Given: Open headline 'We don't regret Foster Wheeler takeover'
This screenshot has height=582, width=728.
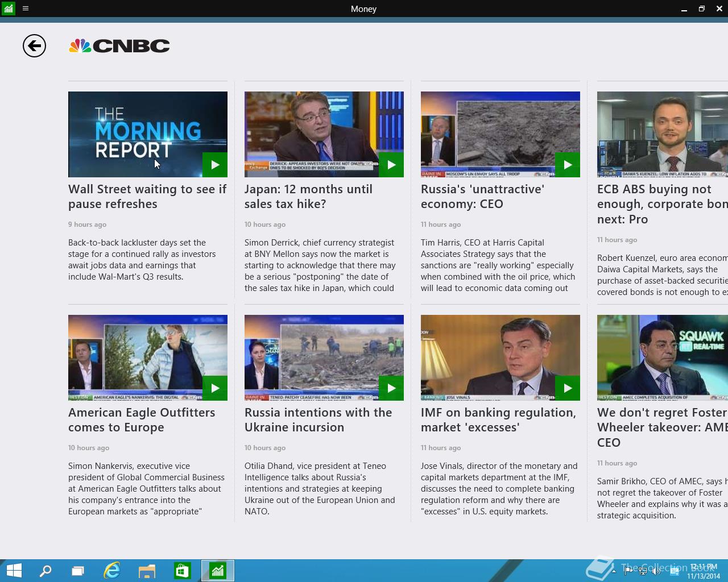Looking at the screenshot, I should pyautogui.click(x=663, y=427).
